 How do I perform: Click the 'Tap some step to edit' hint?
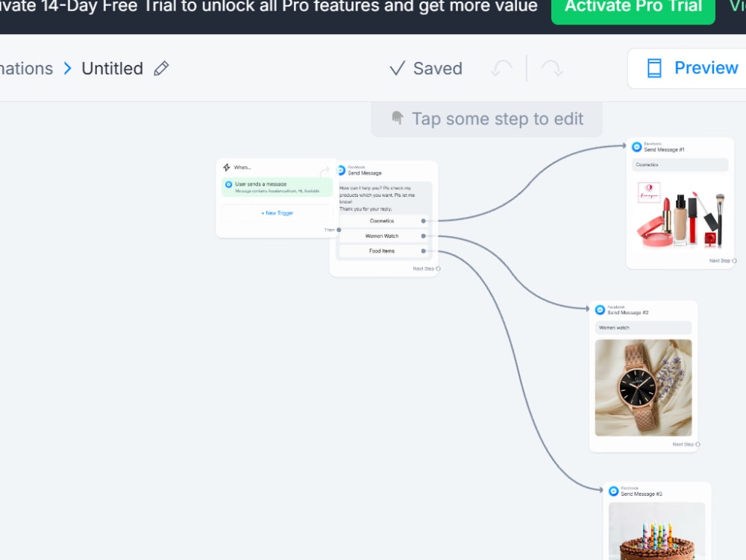(486, 119)
